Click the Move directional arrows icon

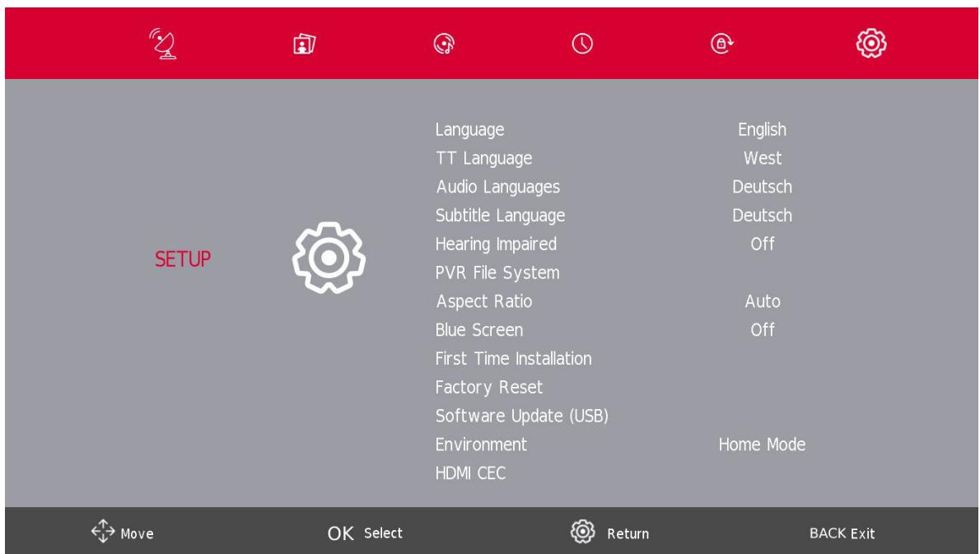[x=105, y=532]
